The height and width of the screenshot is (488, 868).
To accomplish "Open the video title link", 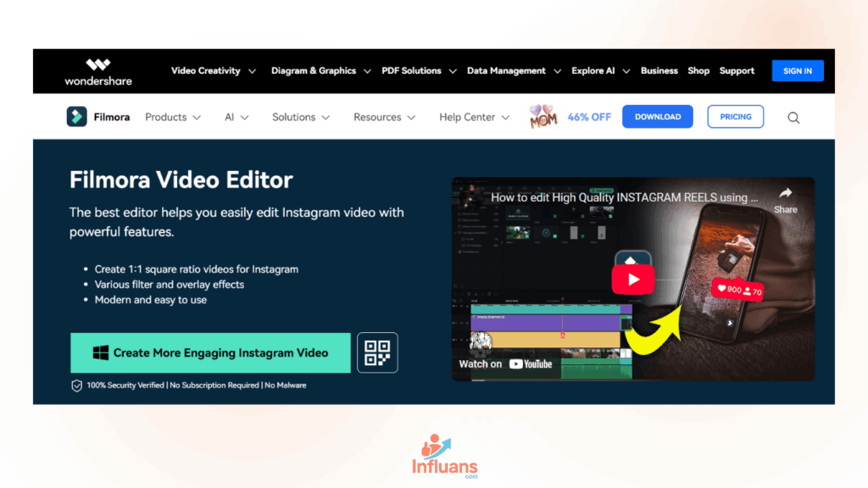I will tap(625, 197).
